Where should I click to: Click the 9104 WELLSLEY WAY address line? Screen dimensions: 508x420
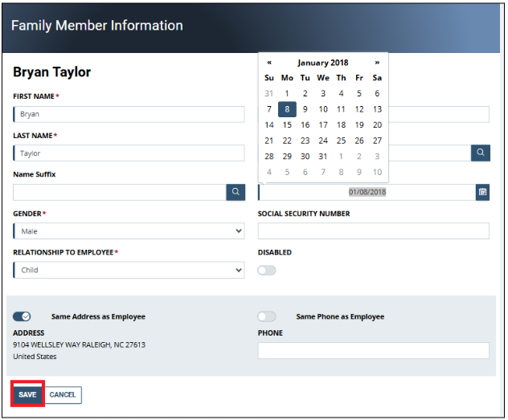click(x=79, y=345)
